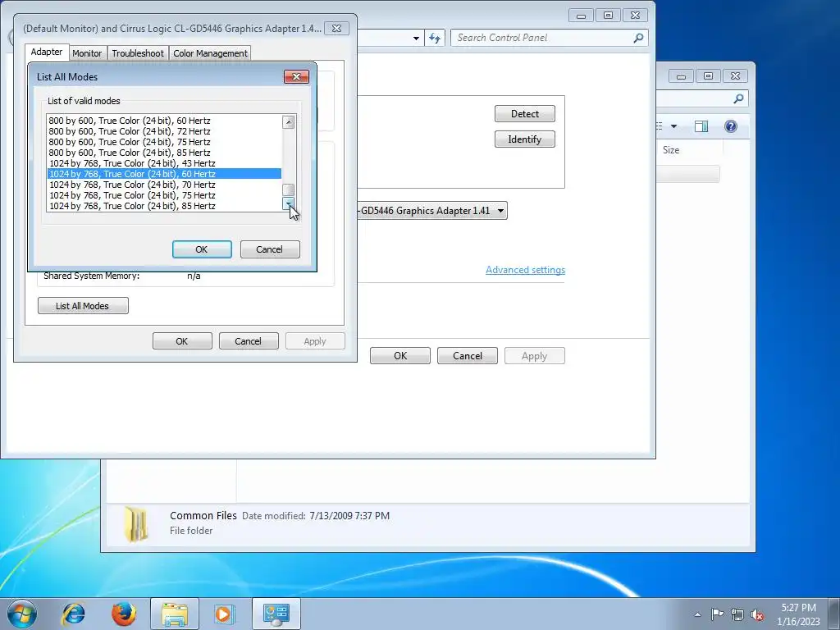Select highlighted 1024 by 768, 60 Hertz mode
The image size is (840, 630).
(x=164, y=174)
